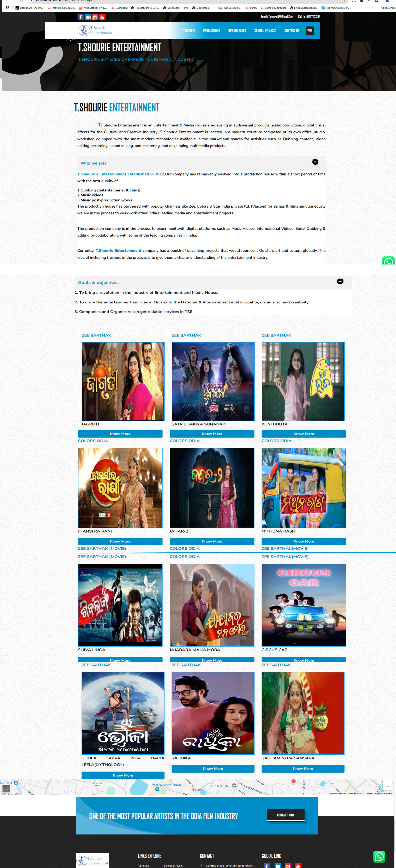Click Know More under JAHAR-2

(212, 541)
